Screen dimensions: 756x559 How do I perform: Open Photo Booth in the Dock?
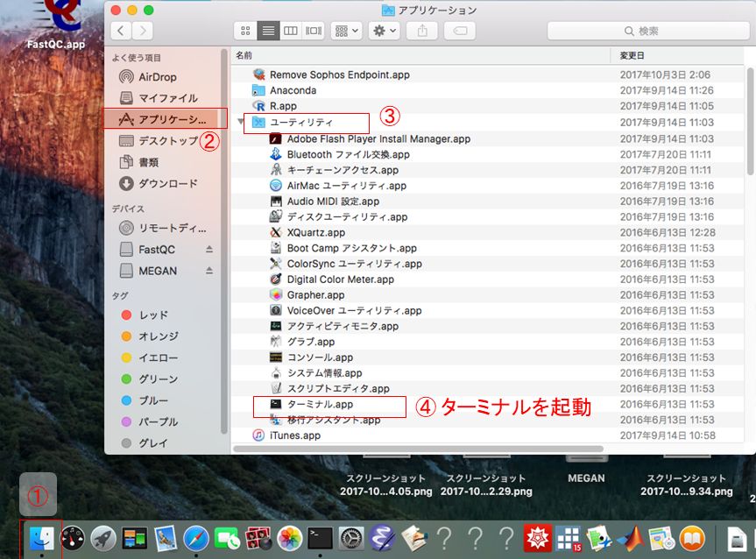pyautogui.click(x=258, y=538)
